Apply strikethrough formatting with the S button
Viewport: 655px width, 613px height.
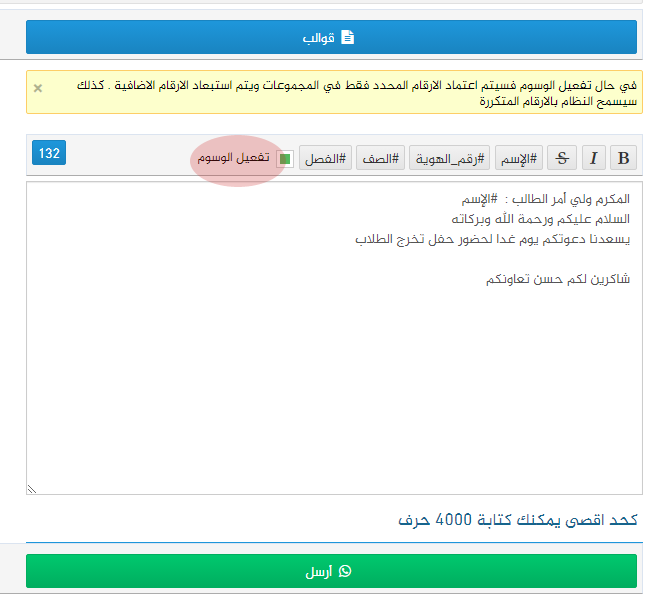coord(562,158)
